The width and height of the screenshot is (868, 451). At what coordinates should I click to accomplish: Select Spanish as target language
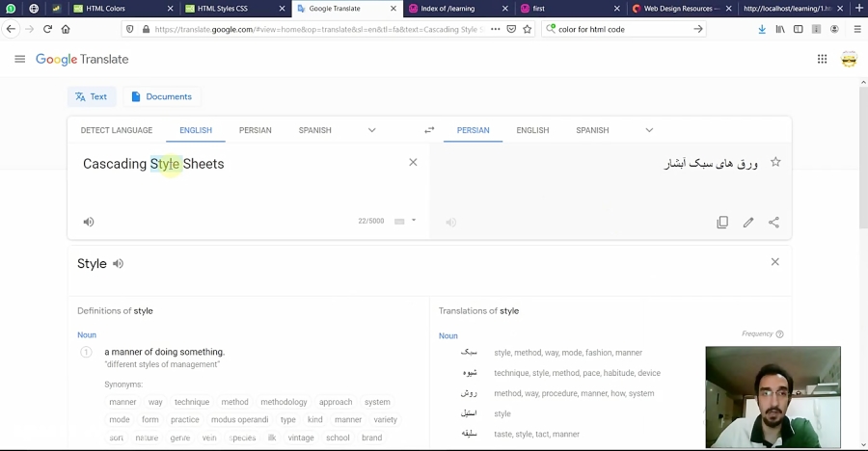coord(592,130)
